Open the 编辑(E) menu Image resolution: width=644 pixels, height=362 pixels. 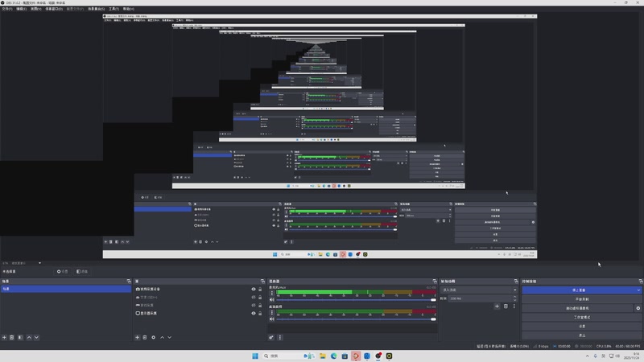tap(22, 9)
